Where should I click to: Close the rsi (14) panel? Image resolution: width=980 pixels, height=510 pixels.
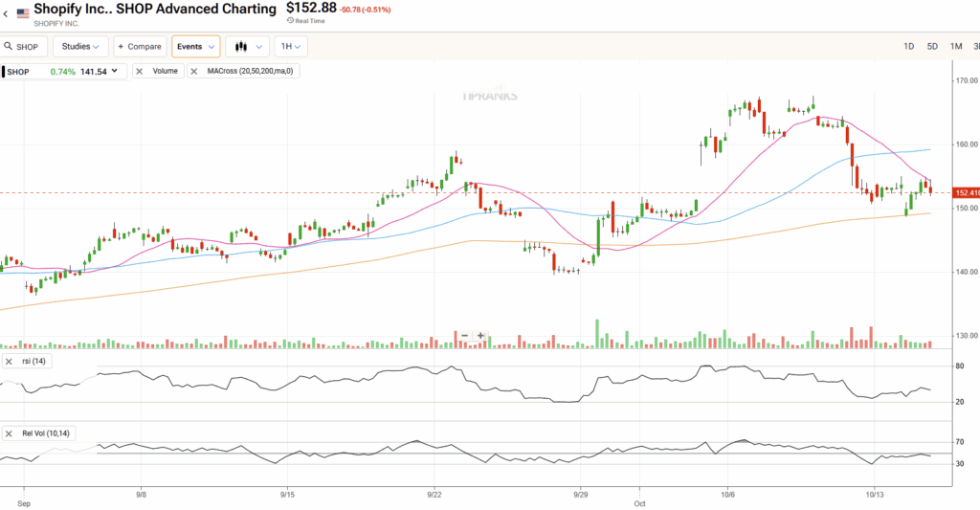[x=10, y=361]
